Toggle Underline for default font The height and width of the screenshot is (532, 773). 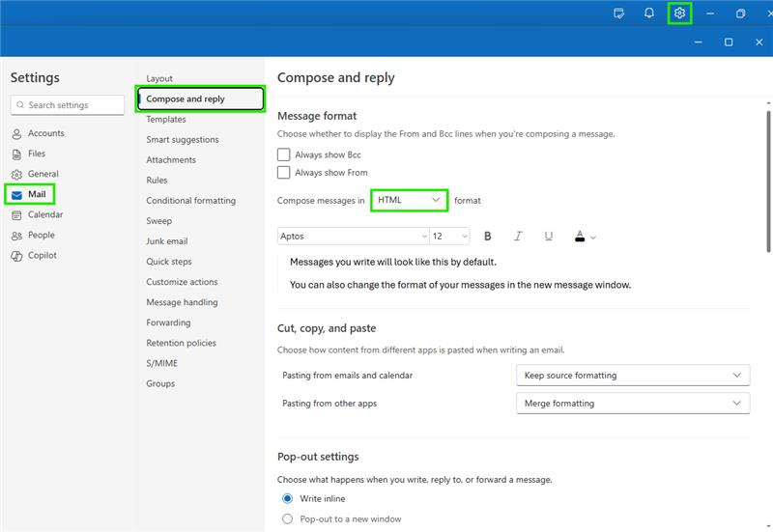coord(548,237)
